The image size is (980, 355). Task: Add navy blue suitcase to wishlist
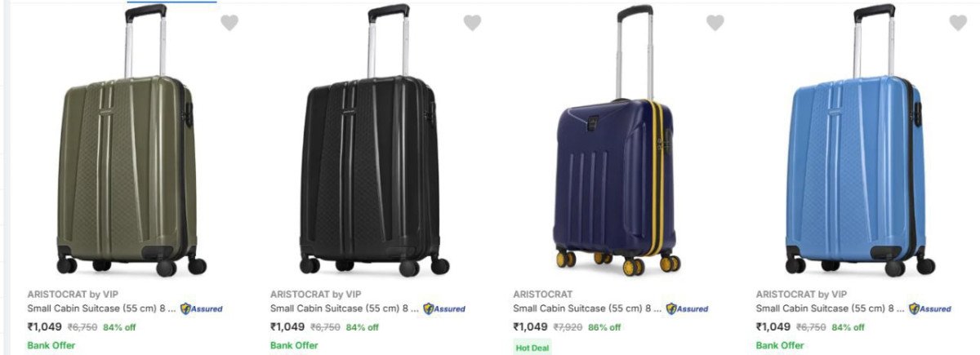[x=715, y=23]
